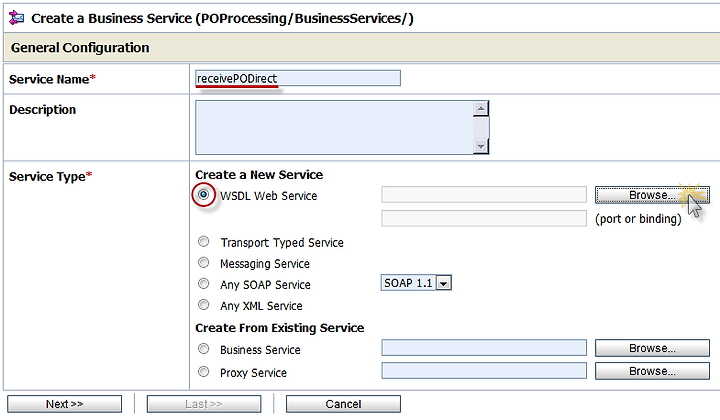Click the port or binding field
Screen dimensions: 720x420
[x=484, y=218]
